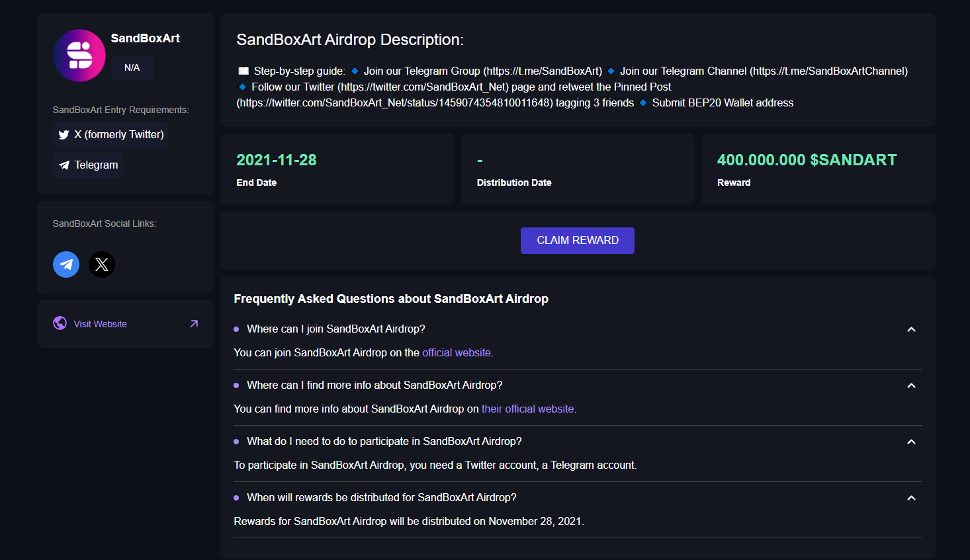Follow the 'their official website' link
The height and width of the screenshot is (560, 970).
[x=527, y=409]
